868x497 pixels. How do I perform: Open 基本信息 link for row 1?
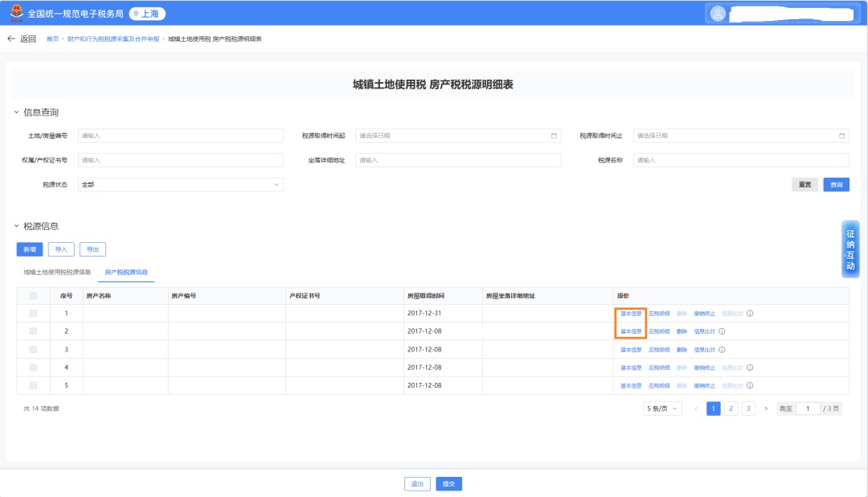pyautogui.click(x=631, y=314)
